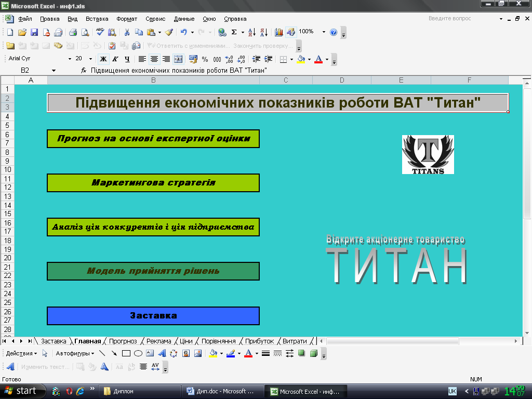Toggle underline formatting (Ч)
Viewport: 532px width, 399px height.
(127, 59)
